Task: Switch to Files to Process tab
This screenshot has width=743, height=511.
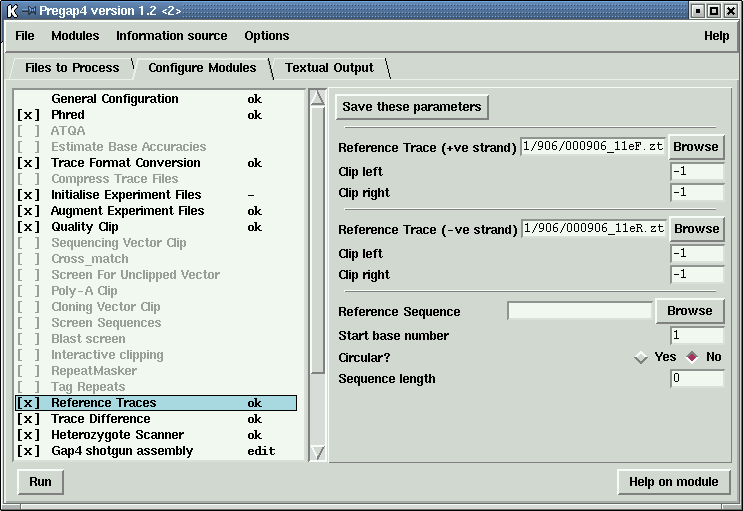Action: point(72,68)
